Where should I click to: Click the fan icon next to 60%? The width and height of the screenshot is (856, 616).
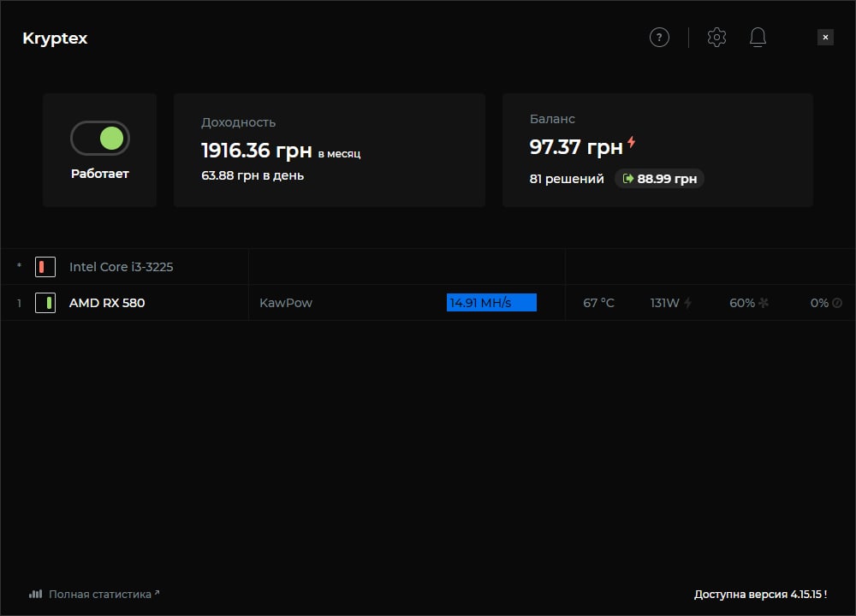click(764, 303)
